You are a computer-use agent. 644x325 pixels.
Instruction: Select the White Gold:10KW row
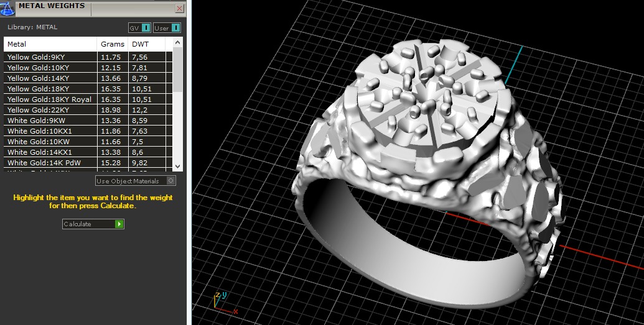pyautogui.click(x=88, y=142)
